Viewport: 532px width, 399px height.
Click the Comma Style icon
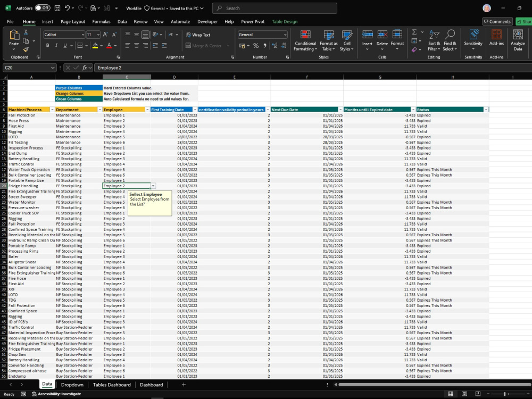[264, 45]
